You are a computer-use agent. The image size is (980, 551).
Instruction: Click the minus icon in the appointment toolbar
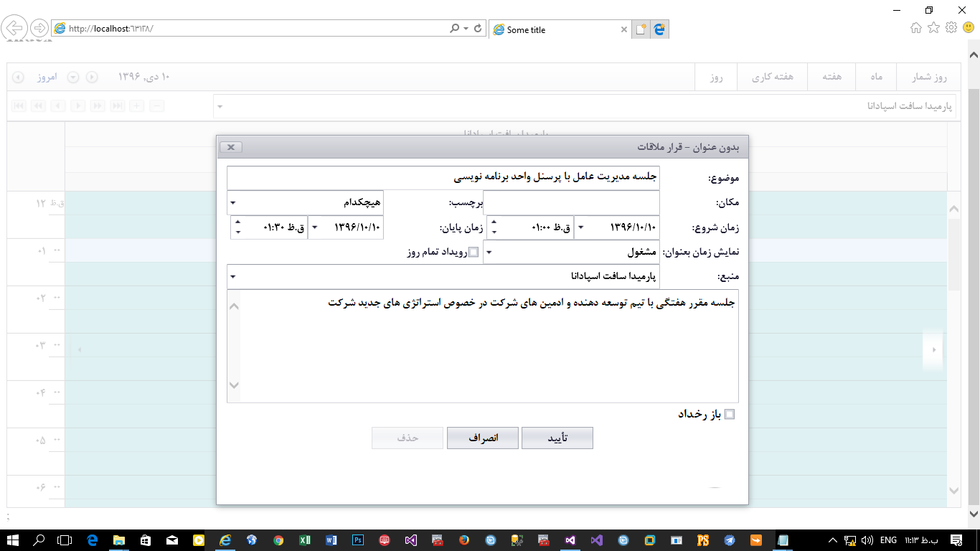(x=156, y=105)
